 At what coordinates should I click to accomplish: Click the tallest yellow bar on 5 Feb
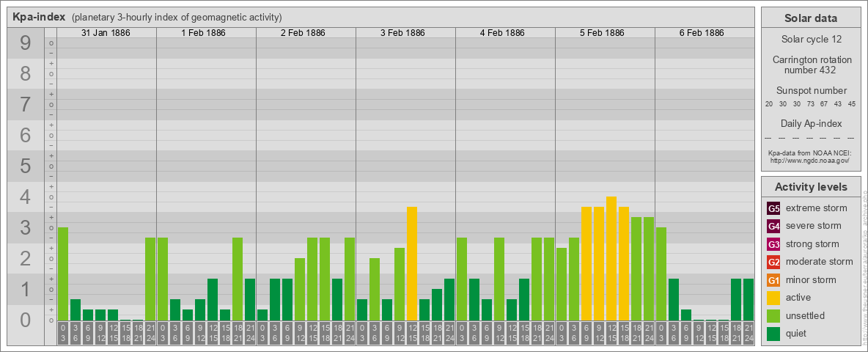(x=611, y=258)
